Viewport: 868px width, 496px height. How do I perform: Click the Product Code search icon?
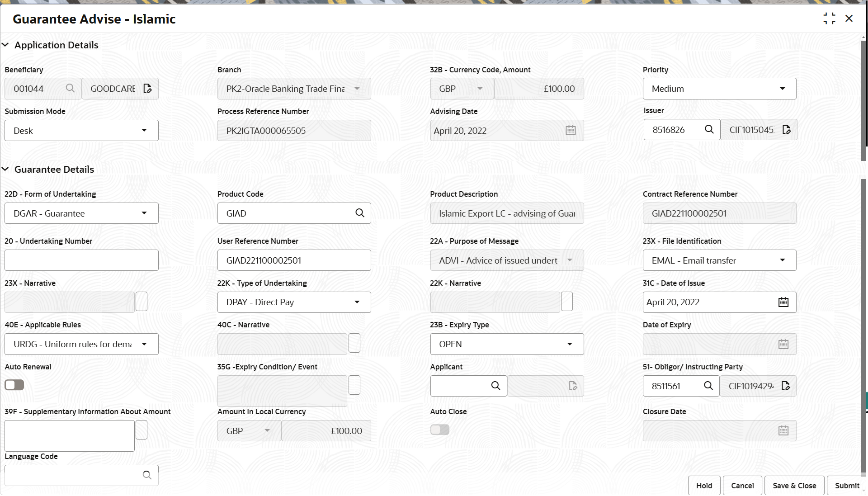click(359, 213)
